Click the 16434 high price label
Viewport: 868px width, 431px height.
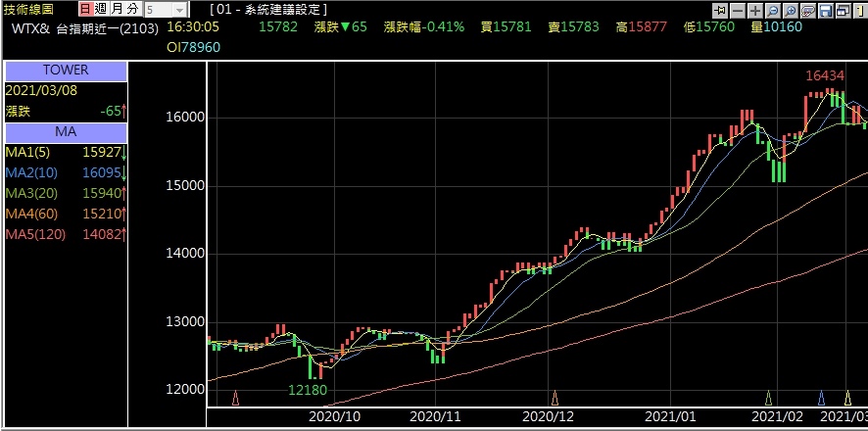(825, 75)
